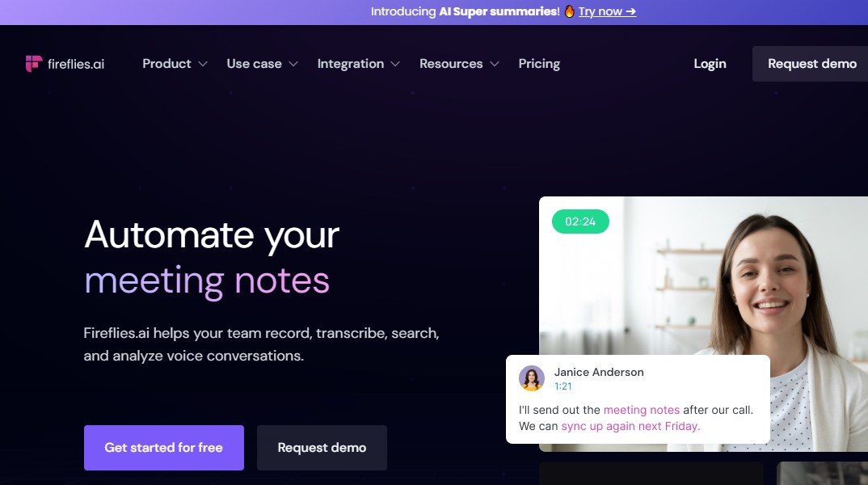Expand the Product dropdown chevron
Viewport: 868px width, 485px height.
pyautogui.click(x=203, y=64)
